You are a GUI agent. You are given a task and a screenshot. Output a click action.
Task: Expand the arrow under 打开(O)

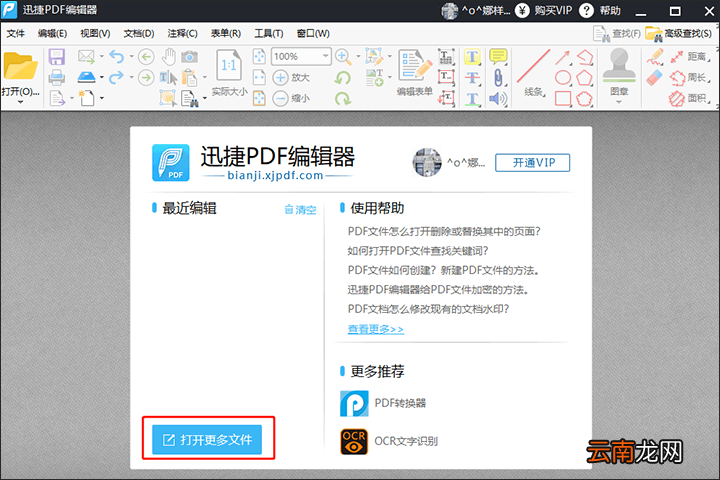[x=20, y=102]
